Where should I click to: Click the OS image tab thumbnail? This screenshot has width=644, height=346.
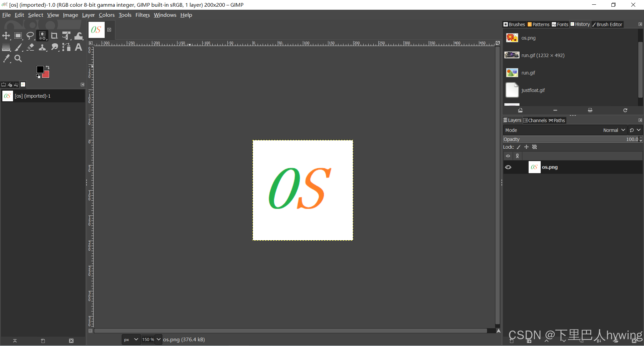(96, 30)
